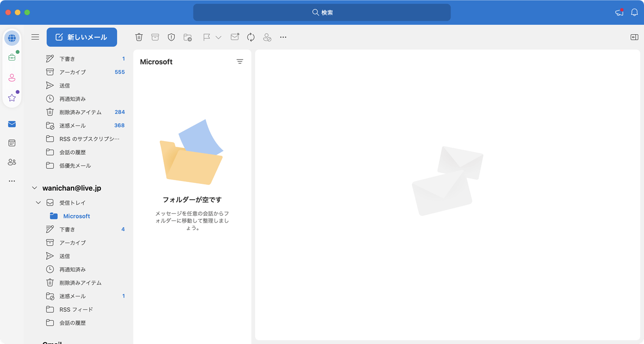
Task: Select the pink person account icon
Action: pyautogui.click(x=12, y=78)
